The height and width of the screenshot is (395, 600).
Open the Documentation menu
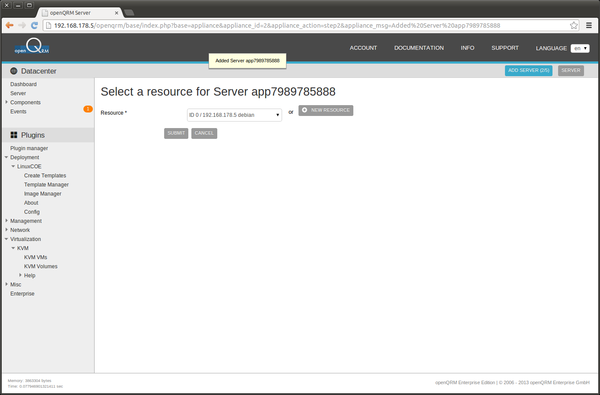point(419,48)
